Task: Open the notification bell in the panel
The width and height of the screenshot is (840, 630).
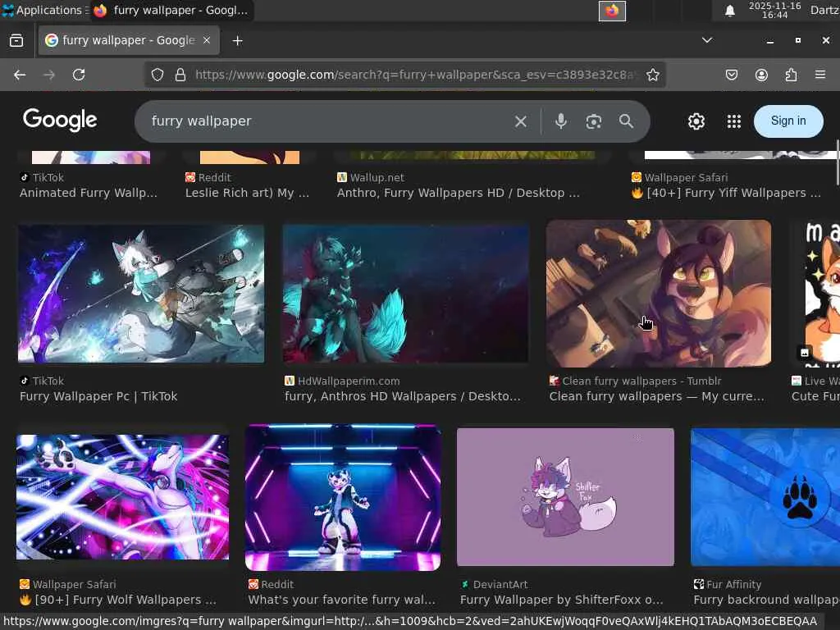Action: [x=729, y=11]
